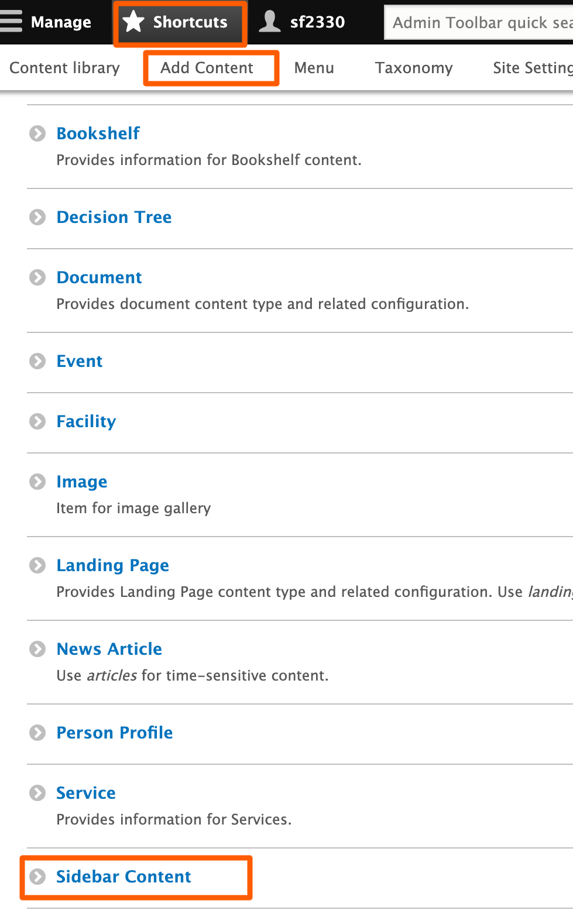
Task: Click the arrow icon next to Document
Action: 37,277
